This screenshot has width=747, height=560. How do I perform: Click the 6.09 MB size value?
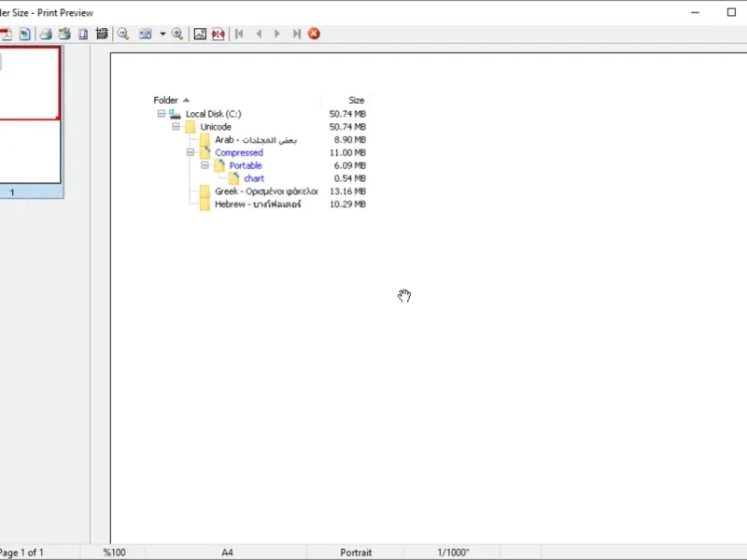click(349, 165)
